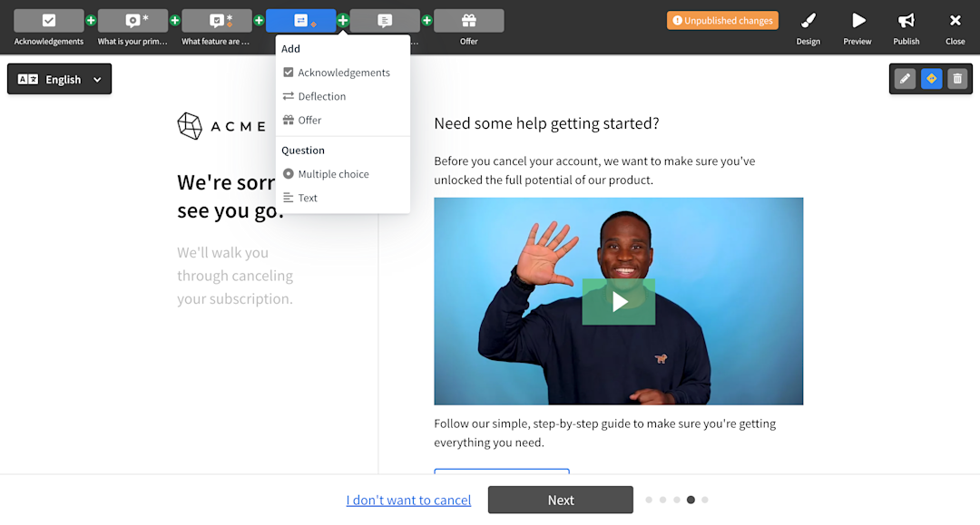Click the ACME logo
The width and height of the screenshot is (980, 525).
[222, 126]
